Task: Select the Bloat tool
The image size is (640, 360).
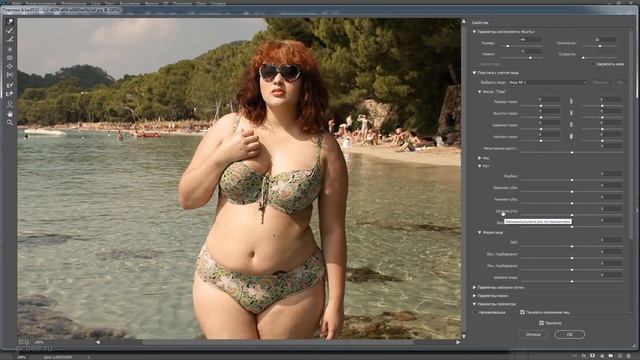Action: [10, 67]
